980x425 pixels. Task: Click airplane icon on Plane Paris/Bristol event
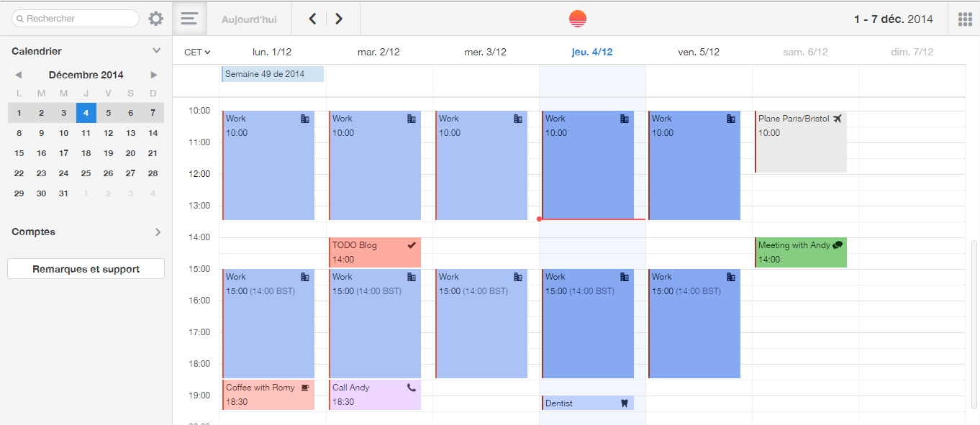click(837, 119)
